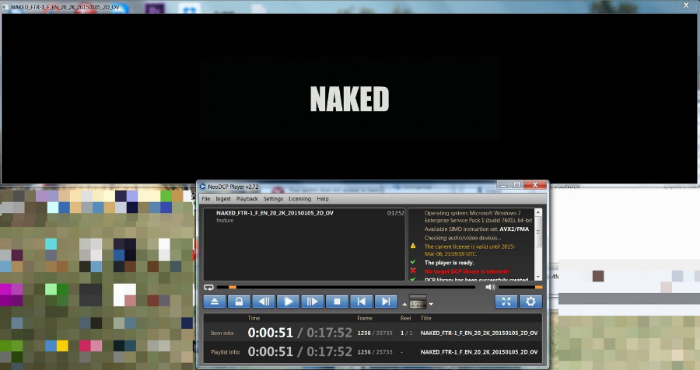Step forward one frame
700x370 pixels.
[x=312, y=302]
